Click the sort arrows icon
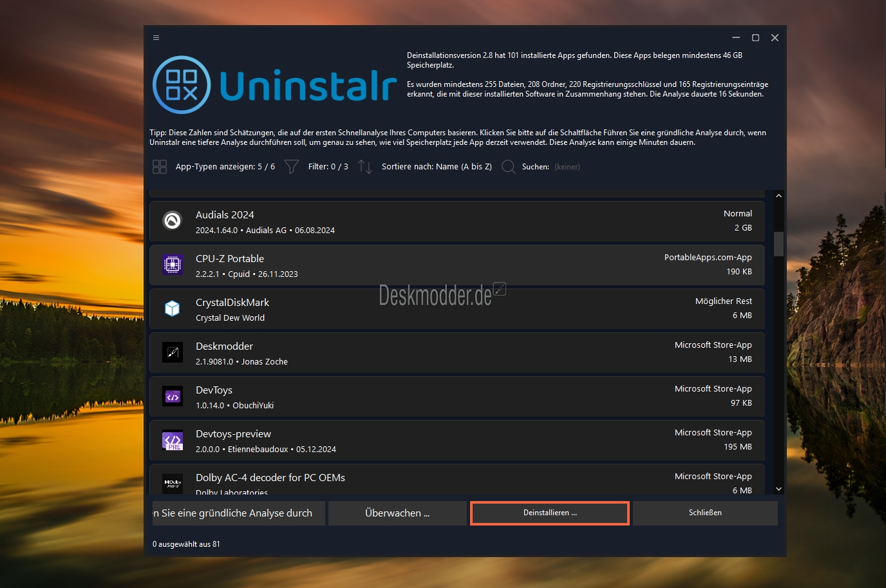Image resolution: width=886 pixels, height=588 pixels. pyautogui.click(x=365, y=167)
